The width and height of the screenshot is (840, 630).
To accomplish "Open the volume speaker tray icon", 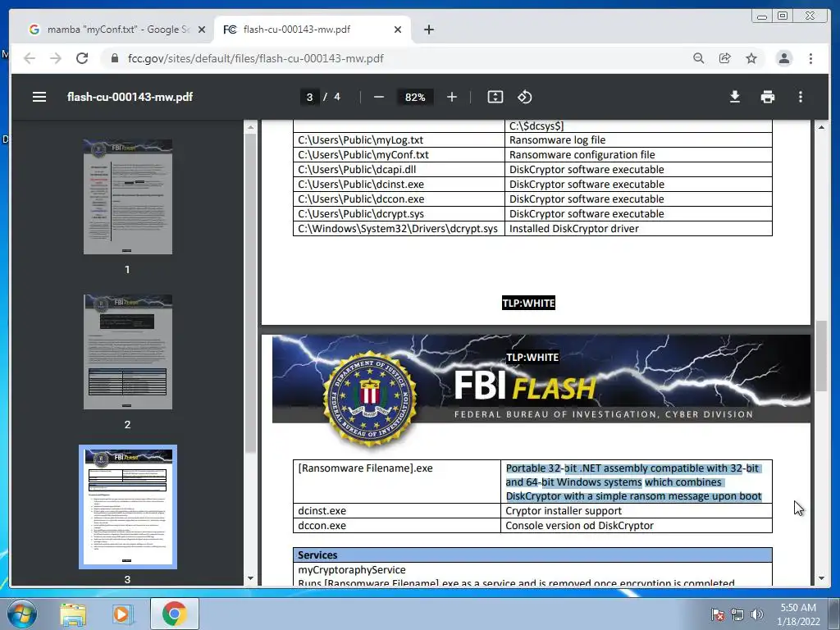I will [757, 614].
